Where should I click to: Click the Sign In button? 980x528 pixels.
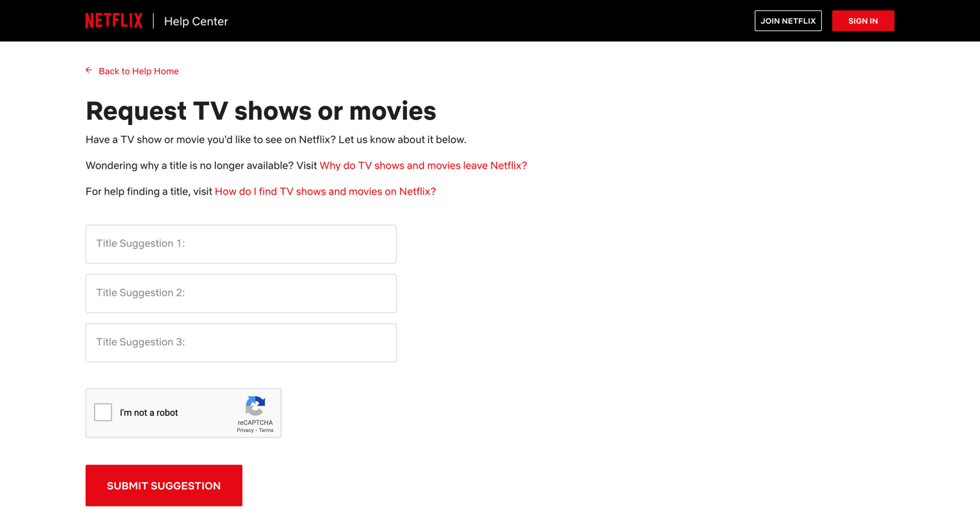tap(863, 21)
